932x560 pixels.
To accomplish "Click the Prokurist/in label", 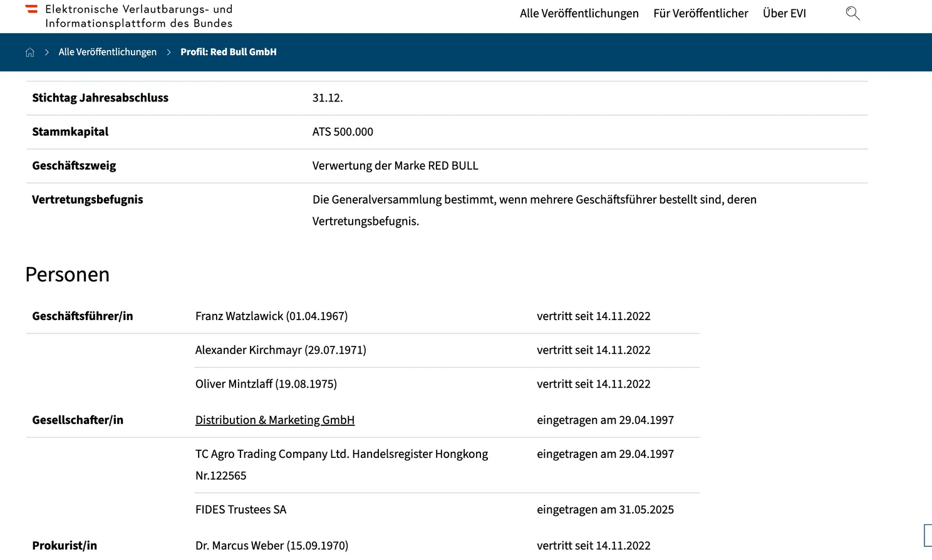I will (65, 546).
